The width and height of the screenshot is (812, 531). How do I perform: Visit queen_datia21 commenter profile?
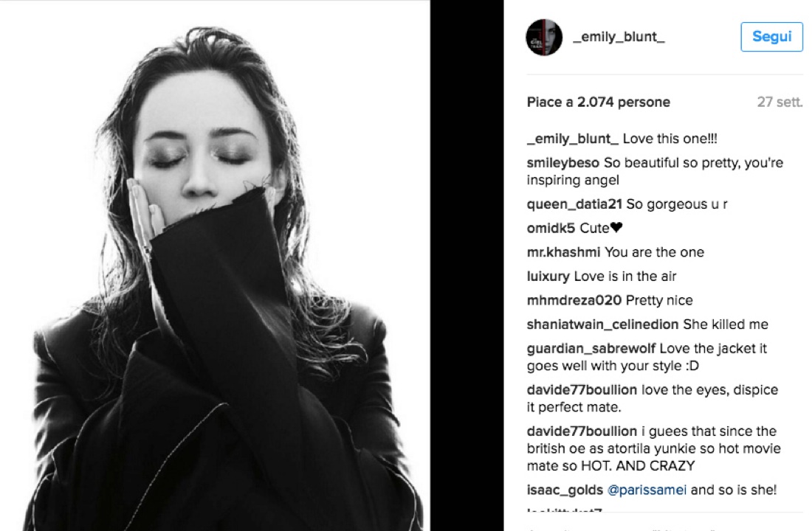pyautogui.click(x=574, y=204)
